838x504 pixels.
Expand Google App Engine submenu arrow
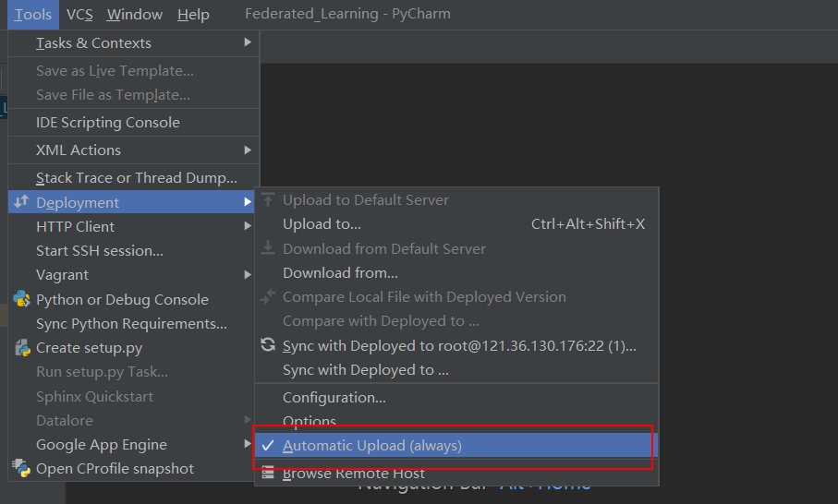[x=248, y=444]
